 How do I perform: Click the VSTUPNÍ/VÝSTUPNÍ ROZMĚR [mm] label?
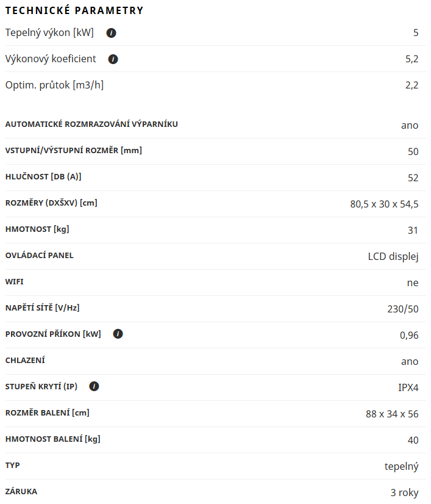74,151
